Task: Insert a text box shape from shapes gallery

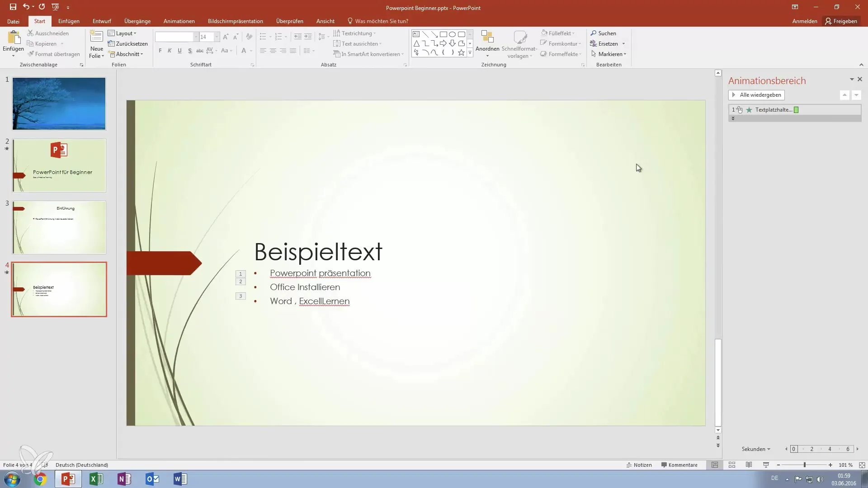Action: 416,34
